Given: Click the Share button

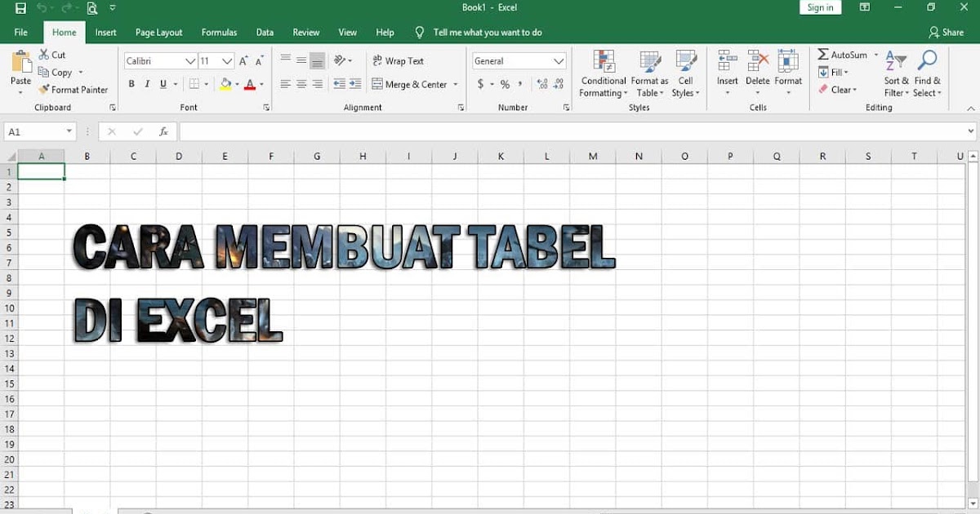Looking at the screenshot, I should 947,32.
